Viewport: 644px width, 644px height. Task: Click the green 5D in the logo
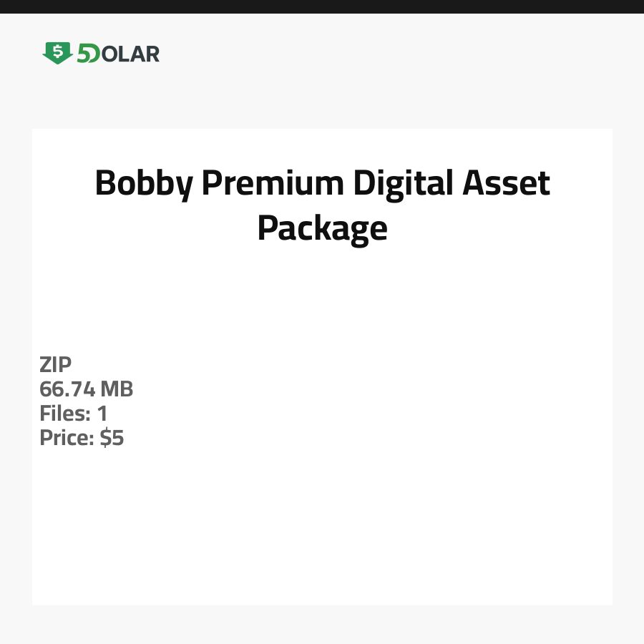pos(88,54)
